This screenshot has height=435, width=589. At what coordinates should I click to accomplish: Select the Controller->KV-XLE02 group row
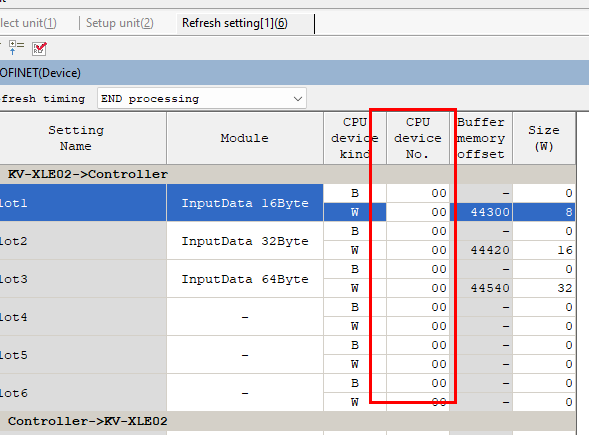tap(287, 421)
